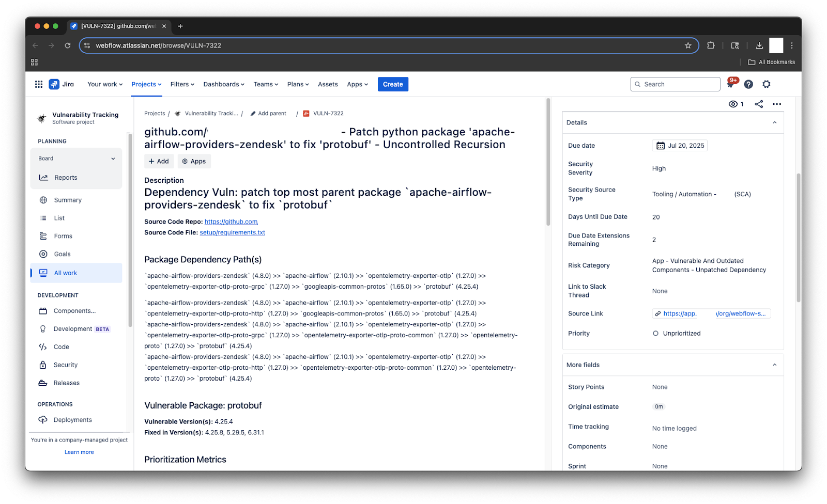Open Projects dropdown menu
Viewport: 827px width, 504px height.
146,84
